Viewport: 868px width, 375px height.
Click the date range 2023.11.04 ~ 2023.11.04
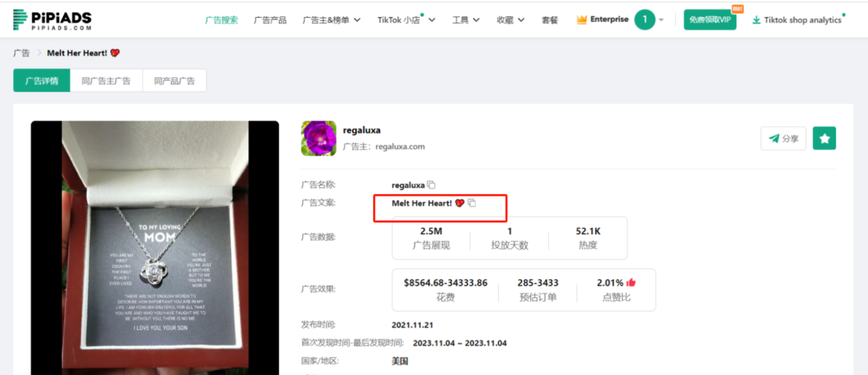point(460,343)
